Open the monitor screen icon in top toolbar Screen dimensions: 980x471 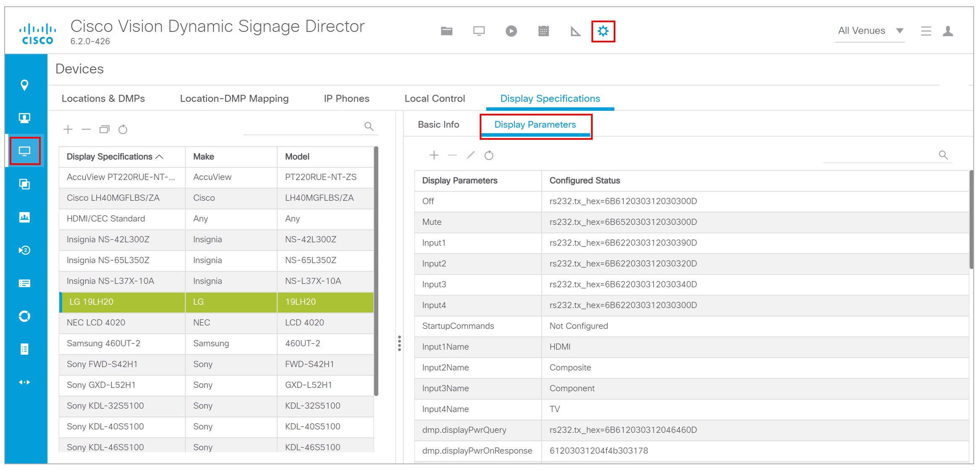pyautogui.click(x=479, y=31)
